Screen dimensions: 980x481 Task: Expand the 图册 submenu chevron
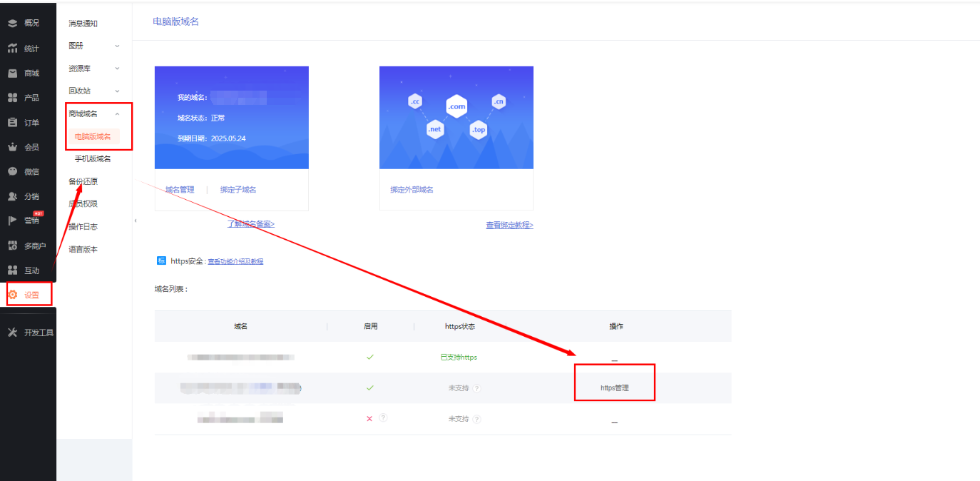[118, 46]
